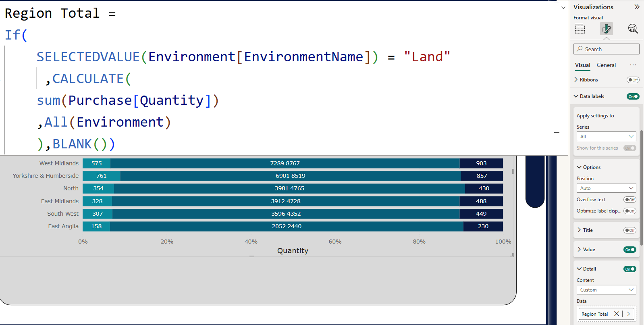Remove the Region Total field with X
Image resolution: width=644 pixels, height=325 pixels.
tap(617, 314)
